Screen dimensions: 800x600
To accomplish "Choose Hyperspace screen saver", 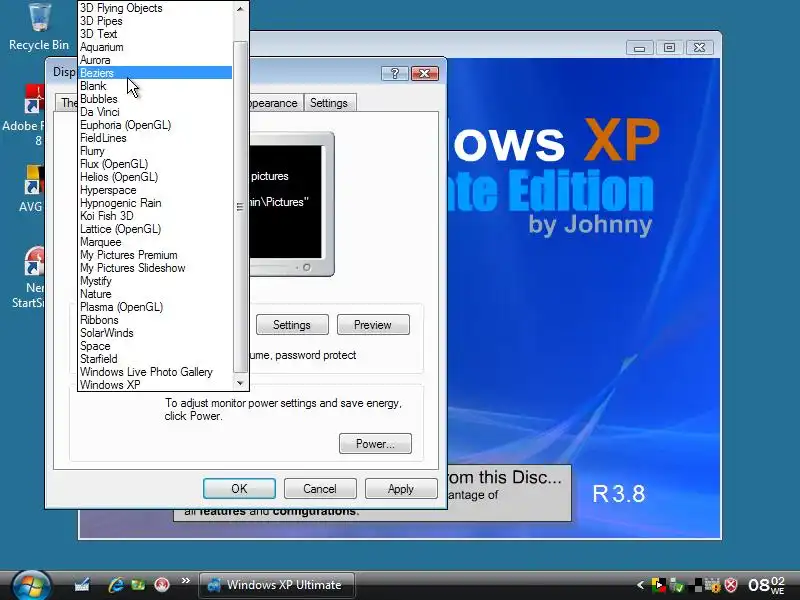I will click(156, 190).
